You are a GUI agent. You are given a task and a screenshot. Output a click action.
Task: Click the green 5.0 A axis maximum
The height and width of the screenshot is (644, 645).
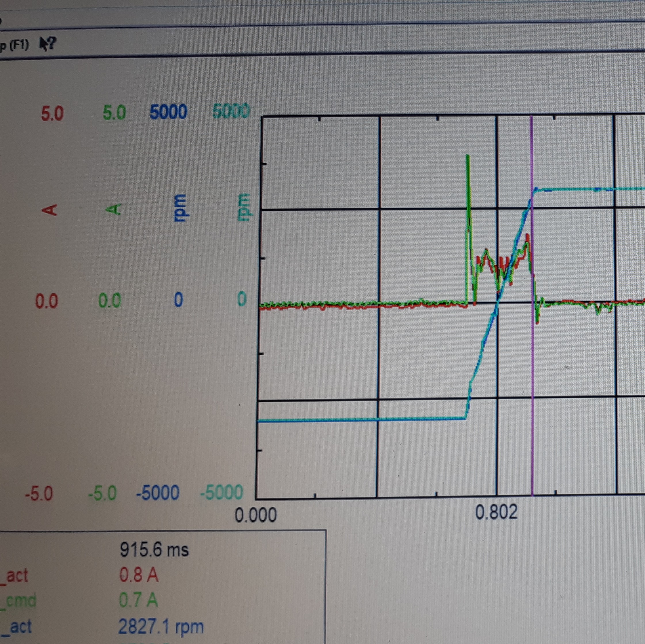[x=114, y=113]
